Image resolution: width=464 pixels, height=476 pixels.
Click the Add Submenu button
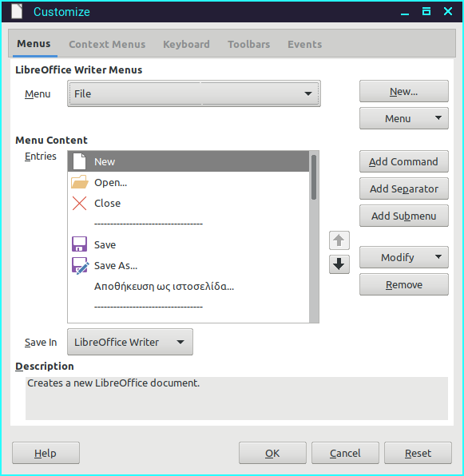tap(403, 216)
